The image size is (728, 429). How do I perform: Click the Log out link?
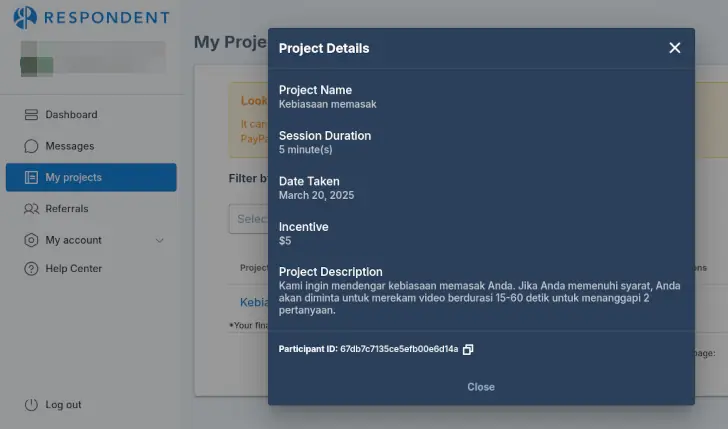[x=63, y=405]
